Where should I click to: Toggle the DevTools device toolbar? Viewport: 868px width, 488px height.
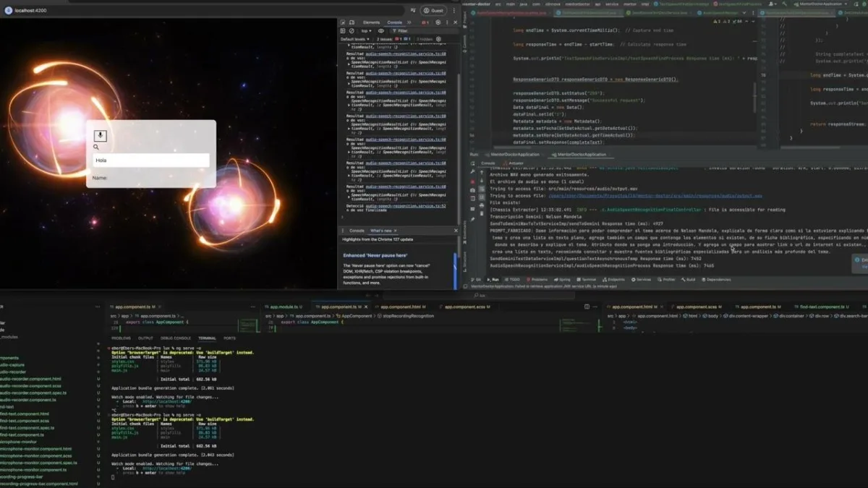pos(352,22)
